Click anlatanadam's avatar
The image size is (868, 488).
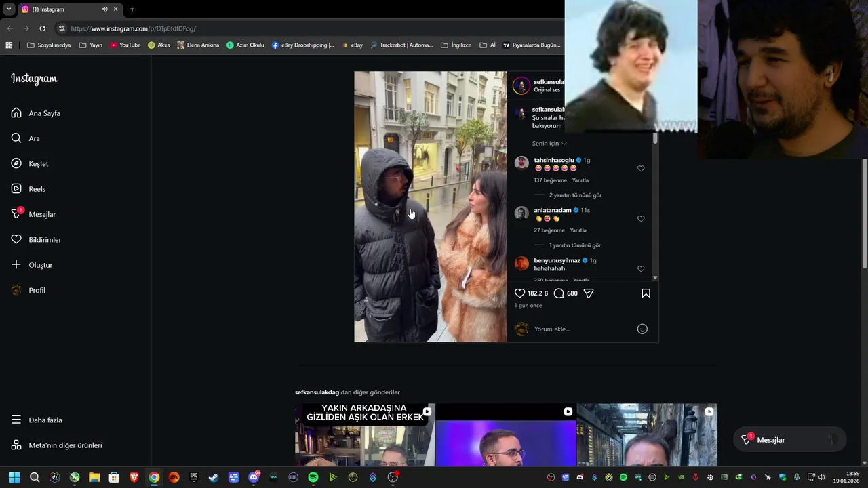521,213
